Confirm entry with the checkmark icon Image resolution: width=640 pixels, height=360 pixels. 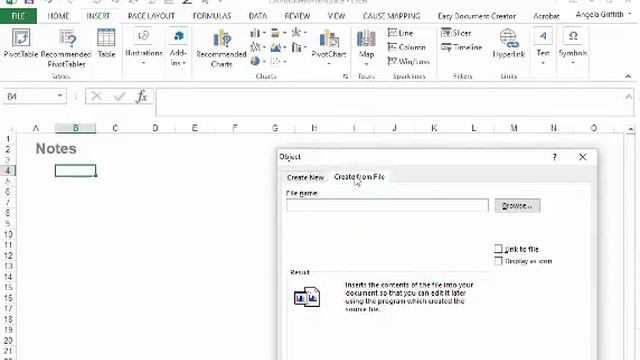(x=120, y=97)
